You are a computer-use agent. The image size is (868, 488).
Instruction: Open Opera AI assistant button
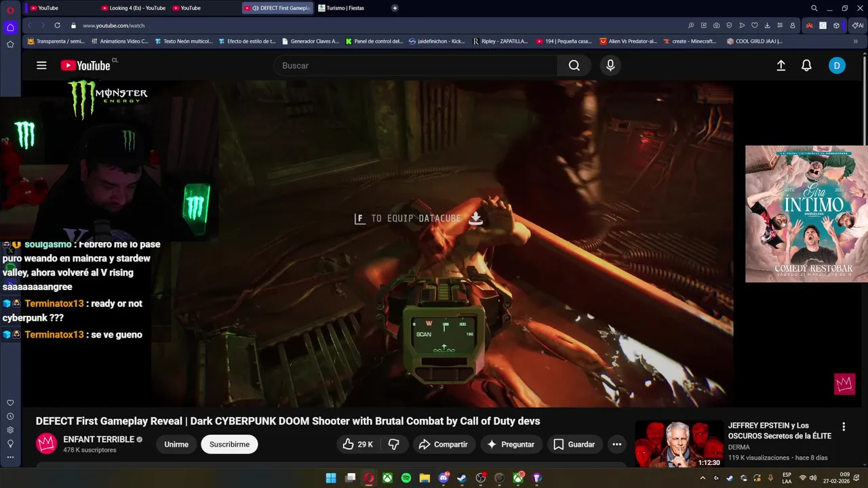click(858, 25)
